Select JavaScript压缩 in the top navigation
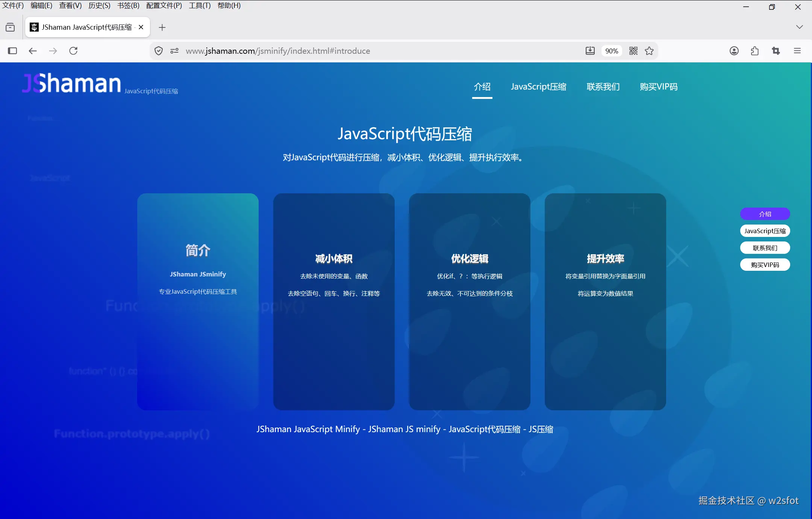 point(538,87)
